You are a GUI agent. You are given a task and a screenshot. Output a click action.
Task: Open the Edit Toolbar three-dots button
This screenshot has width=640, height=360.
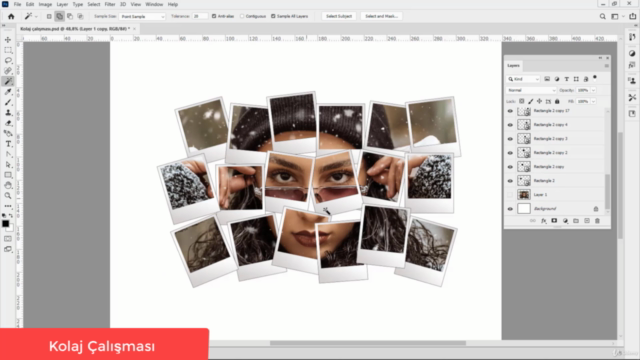(x=8, y=207)
